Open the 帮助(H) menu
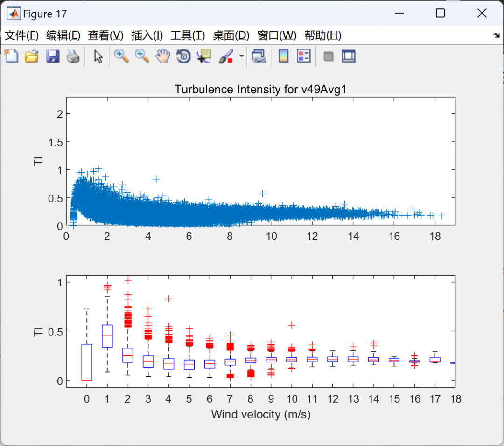This screenshot has height=446, width=504. 322,35
